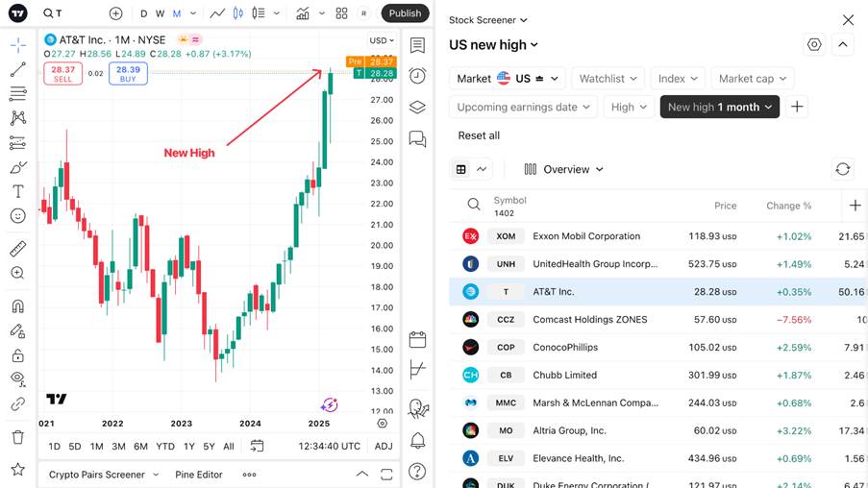Screen dimensions: 868x488
Task: Select the candlestick chart style icon
Action: pyautogui.click(x=238, y=13)
